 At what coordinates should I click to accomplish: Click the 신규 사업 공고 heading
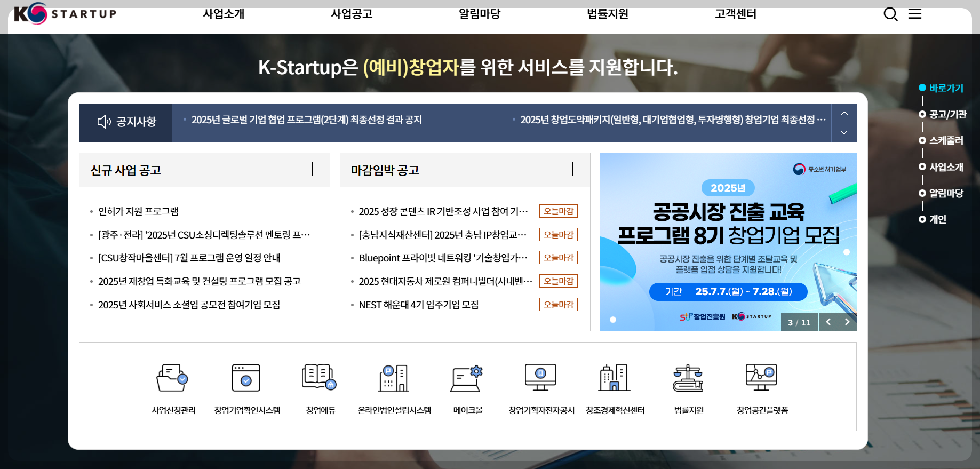click(126, 170)
